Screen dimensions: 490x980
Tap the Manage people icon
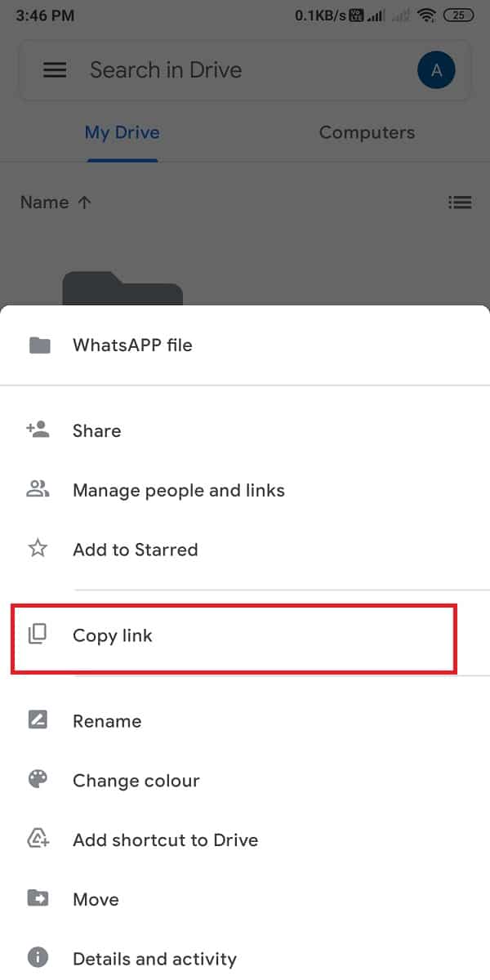[38, 490]
